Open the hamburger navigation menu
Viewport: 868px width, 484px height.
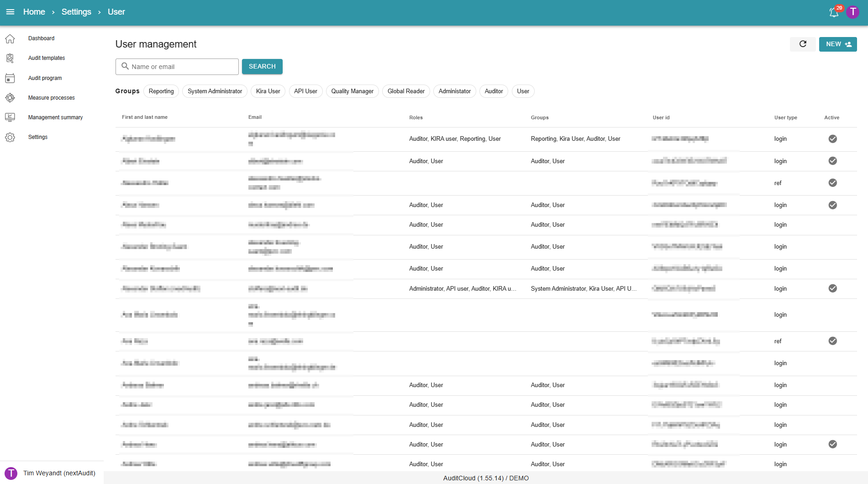[x=10, y=12]
